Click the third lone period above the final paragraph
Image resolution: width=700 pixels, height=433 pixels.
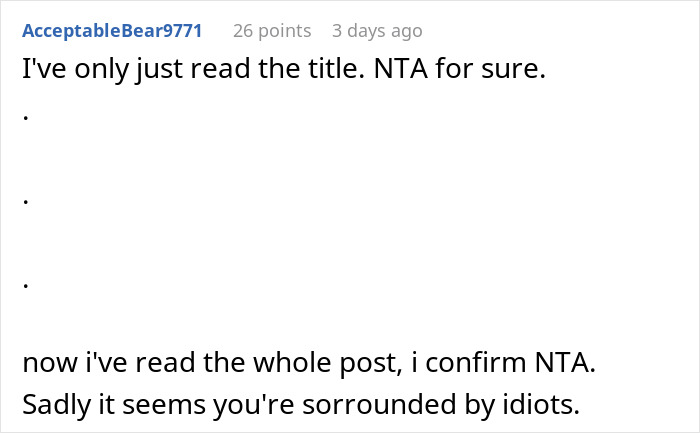(26, 285)
